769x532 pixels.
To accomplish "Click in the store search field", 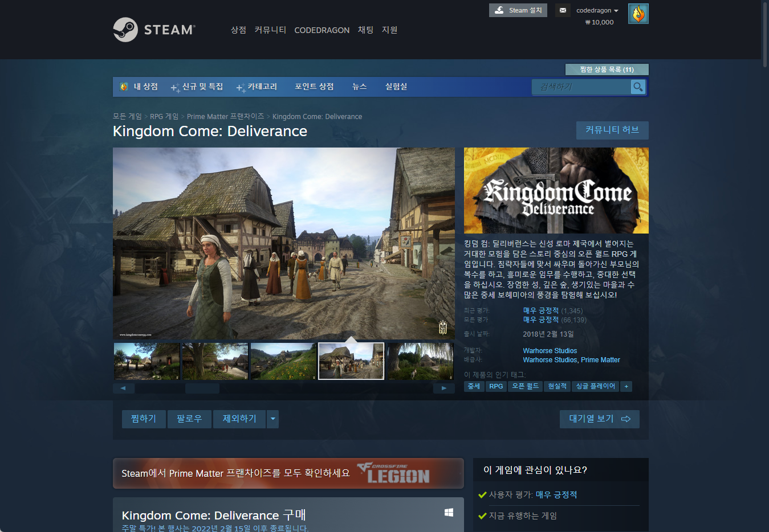I will tap(581, 87).
